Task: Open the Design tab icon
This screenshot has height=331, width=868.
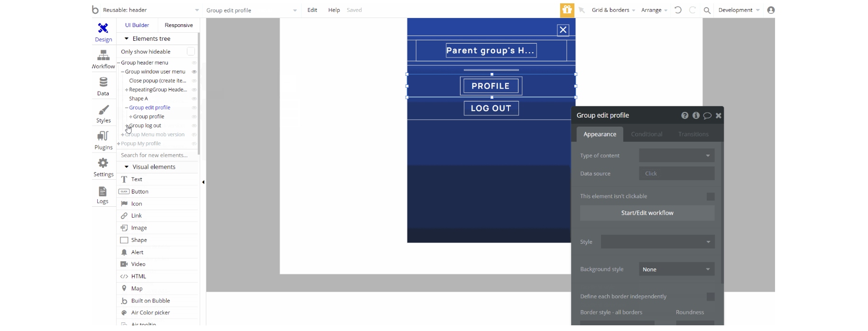Action: [103, 28]
